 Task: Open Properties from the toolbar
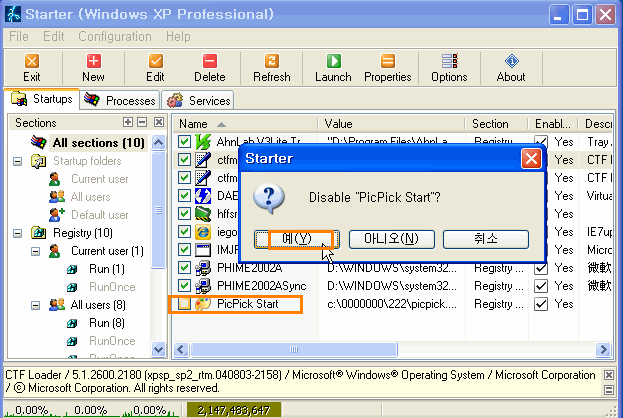point(388,68)
